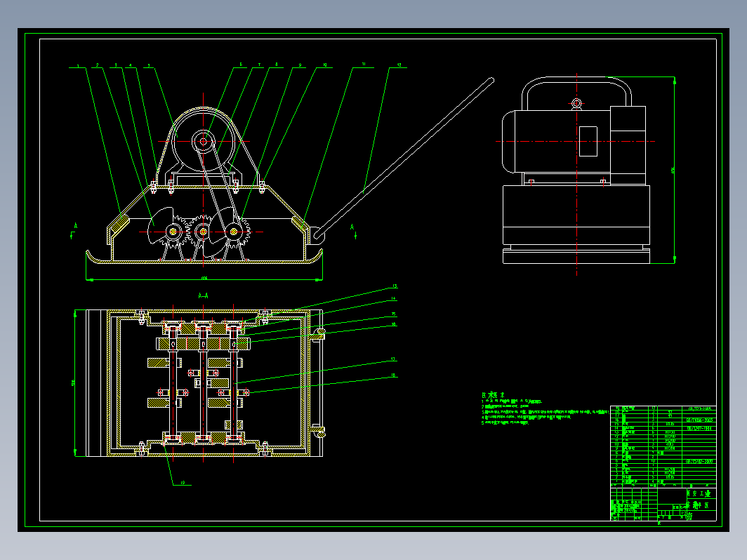747x560 pixels.
Task: Select the section view height dimension text
Action: 73,383
